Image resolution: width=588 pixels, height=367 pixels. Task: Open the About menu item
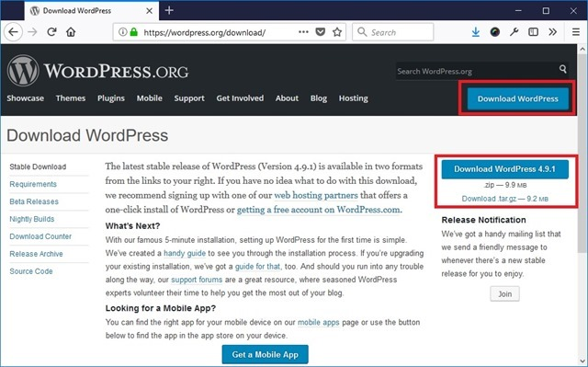pyautogui.click(x=287, y=98)
